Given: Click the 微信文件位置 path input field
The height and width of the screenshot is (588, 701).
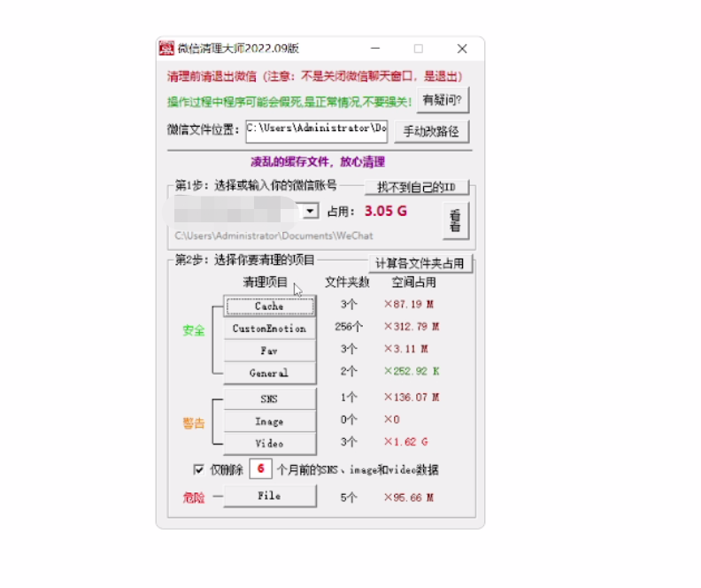Looking at the screenshot, I should point(316,128).
